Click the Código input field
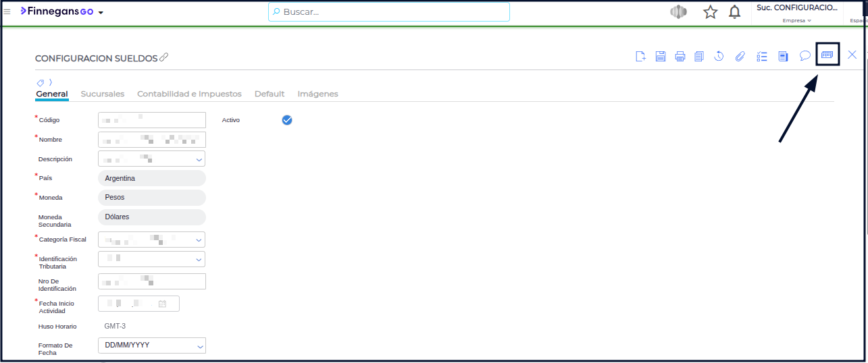Image resolution: width=868 pixels, height=363 pixels. pos(152,120)
